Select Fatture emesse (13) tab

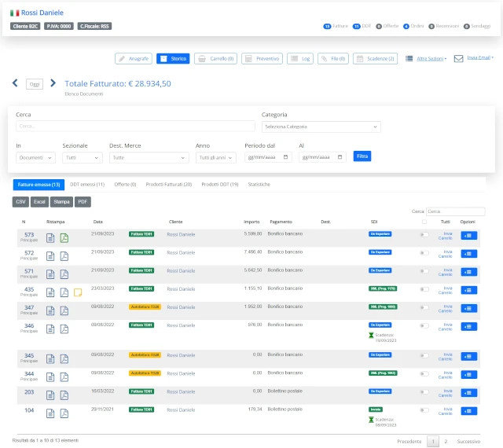[x=39, y=185]
